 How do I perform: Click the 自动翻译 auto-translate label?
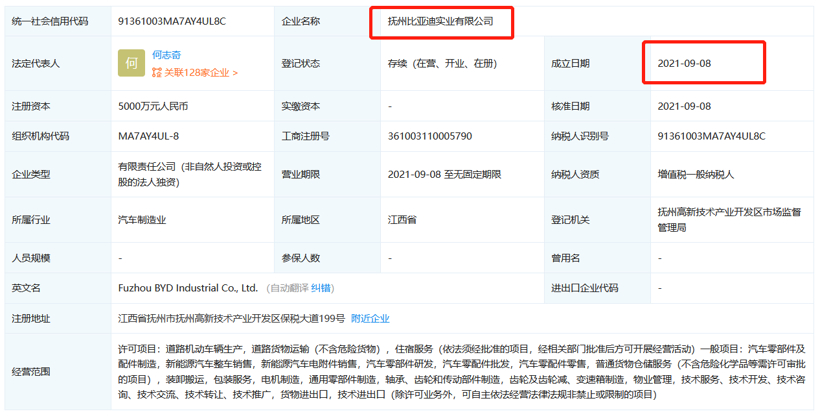[x=289, y=288]
